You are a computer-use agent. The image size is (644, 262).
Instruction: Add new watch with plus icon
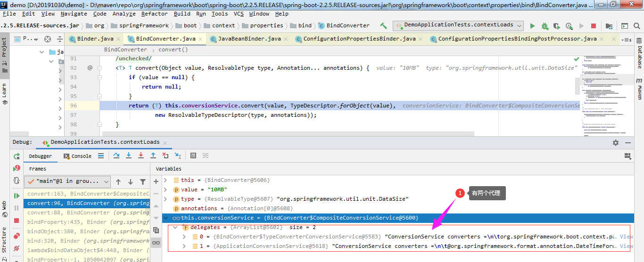coord(156,181)
